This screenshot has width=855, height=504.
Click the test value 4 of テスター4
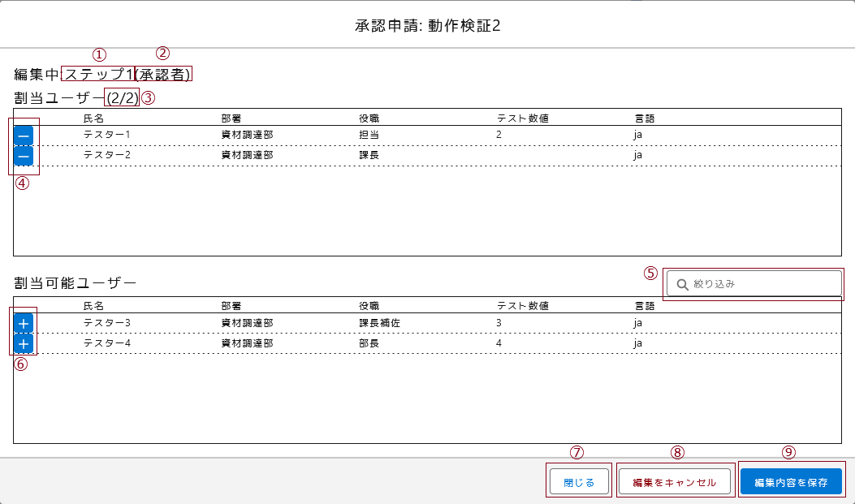499,343
